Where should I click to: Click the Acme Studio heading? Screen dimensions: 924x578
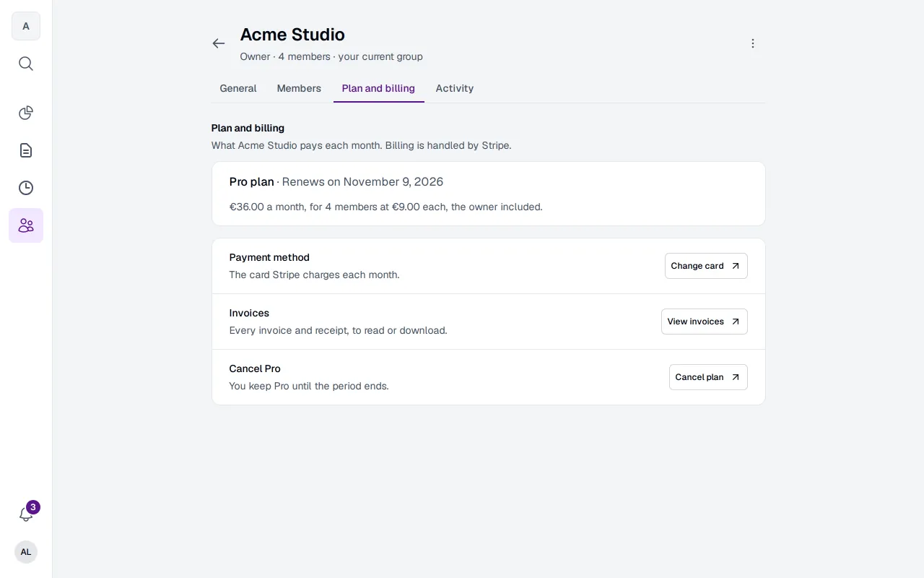[x=292, y=35]
